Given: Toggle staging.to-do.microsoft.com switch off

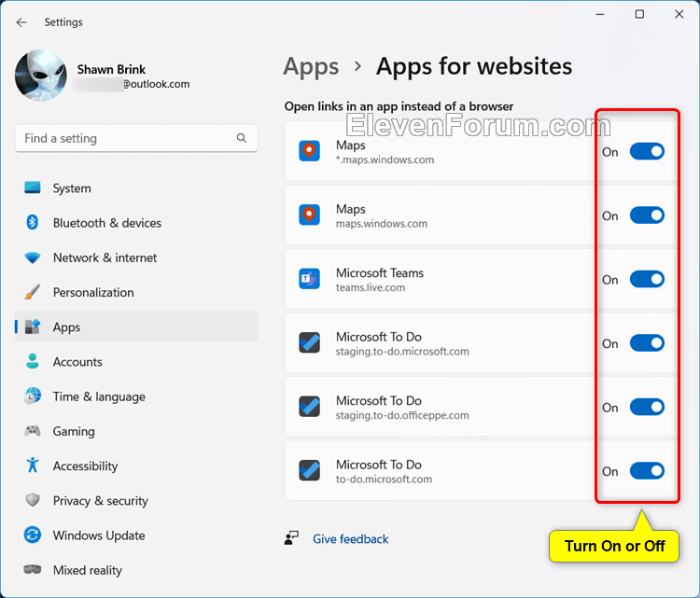Looking at the screenshot, I should 647,342.
